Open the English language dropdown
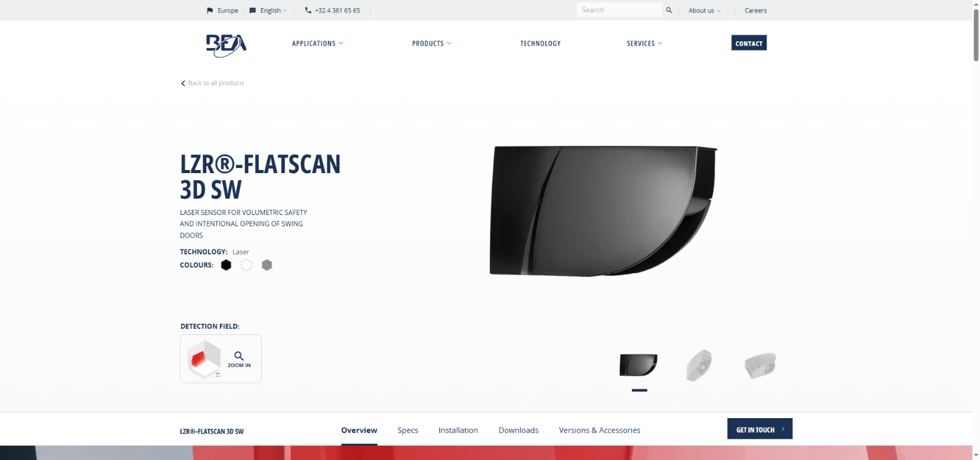This screenshot has height=460, width=980. (274, 10)
